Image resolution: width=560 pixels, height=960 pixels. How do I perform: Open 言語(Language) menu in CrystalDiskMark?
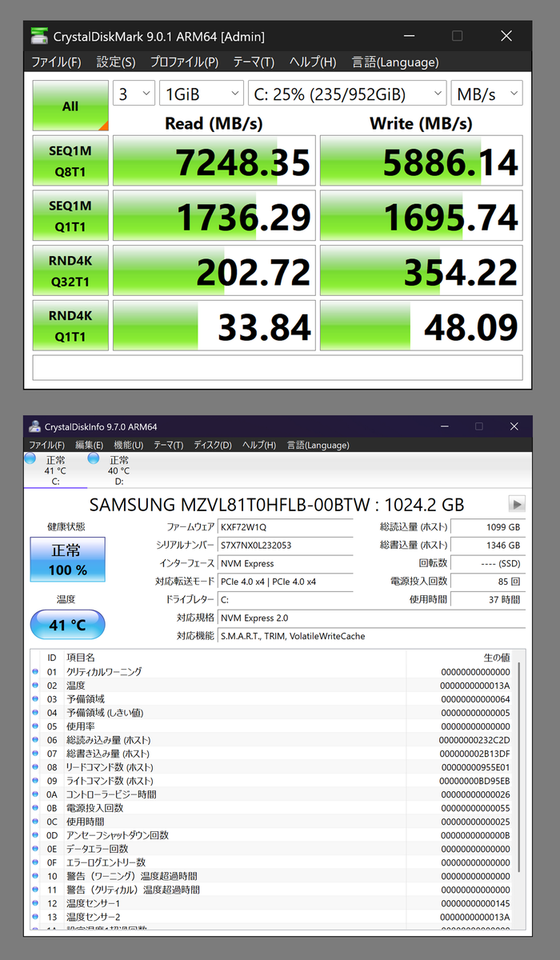pos(395,62)
